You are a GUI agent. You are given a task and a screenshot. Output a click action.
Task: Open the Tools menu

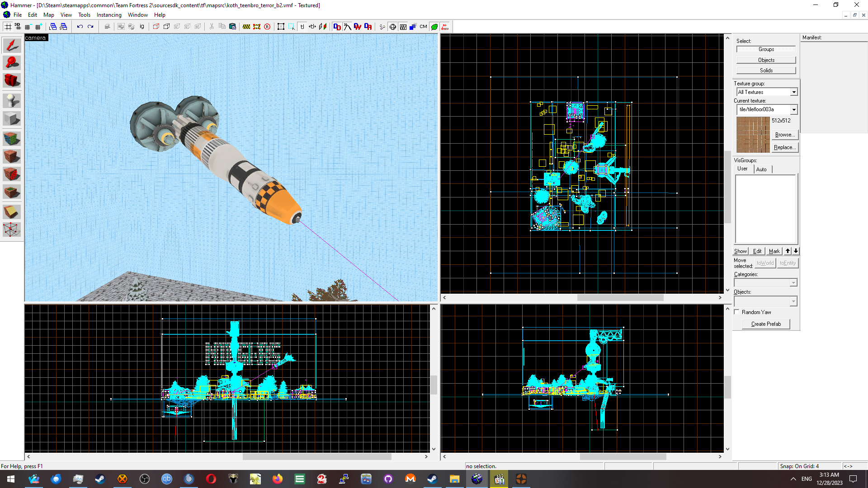tap(84, 15)
